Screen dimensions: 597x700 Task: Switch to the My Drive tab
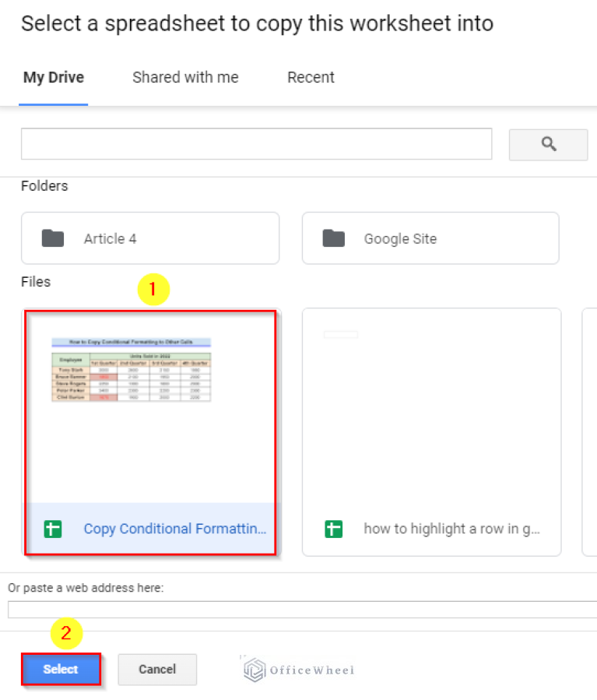click(54, 77)
